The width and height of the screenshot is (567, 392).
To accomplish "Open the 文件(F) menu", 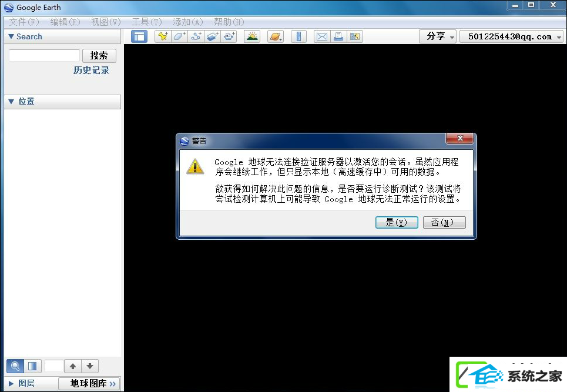I will [x=24, y=22].
